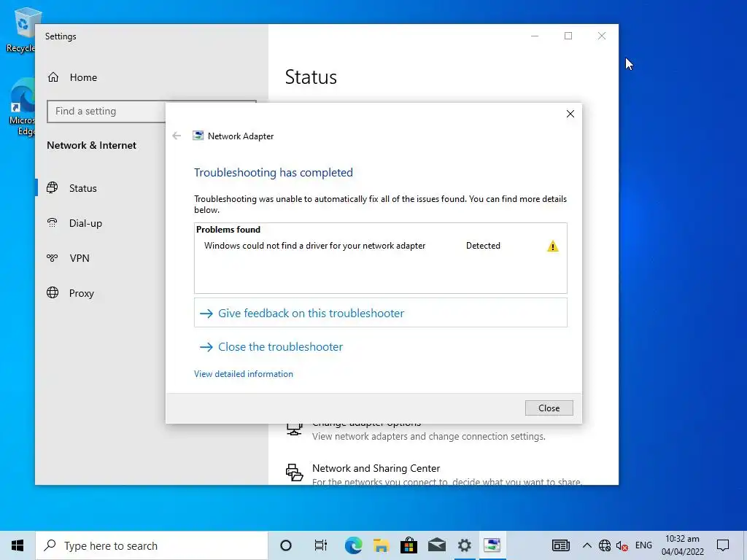This screenshot has width=747, height=560.
Task: Show hidden system tray icons
Action: point(587,545)
